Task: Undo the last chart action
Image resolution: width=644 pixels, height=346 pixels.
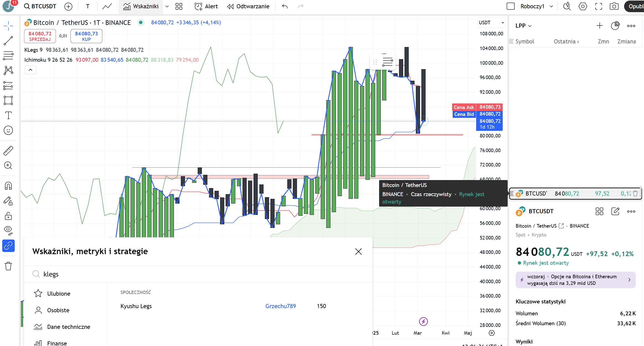Action: click(x=285, y=6)
